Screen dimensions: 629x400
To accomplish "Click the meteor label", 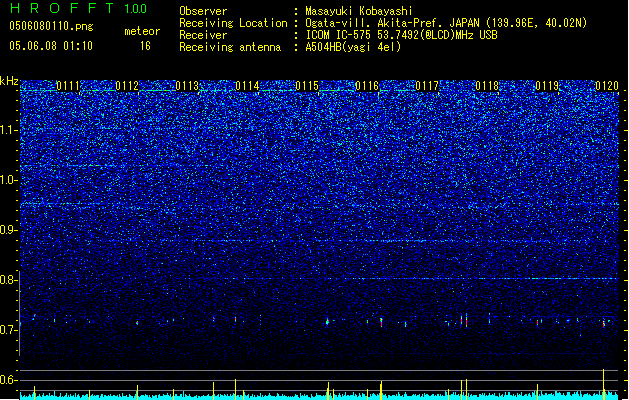I will (142, 31).
